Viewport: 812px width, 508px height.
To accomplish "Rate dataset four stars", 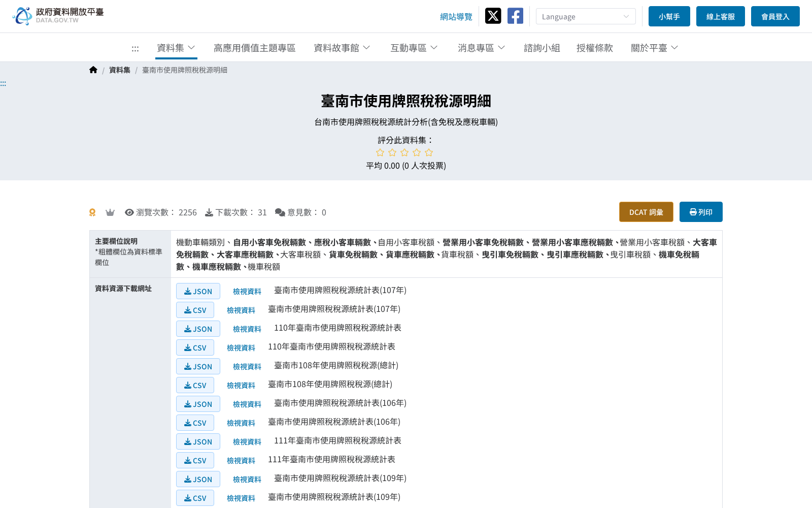I will [x=417, y=152].
